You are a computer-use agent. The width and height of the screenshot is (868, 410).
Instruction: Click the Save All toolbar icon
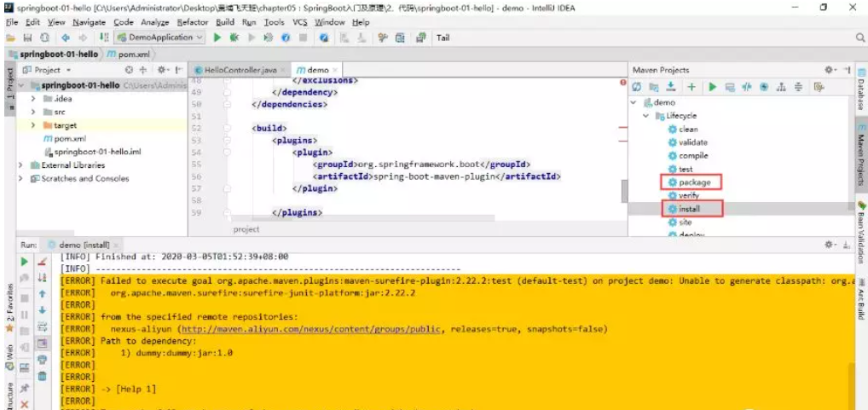point(27,38)
